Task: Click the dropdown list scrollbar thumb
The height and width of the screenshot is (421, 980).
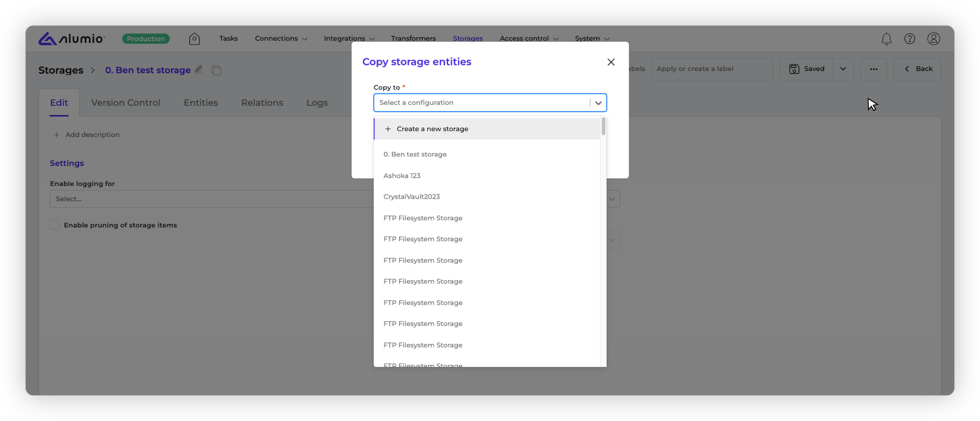Action: (603, 126)
